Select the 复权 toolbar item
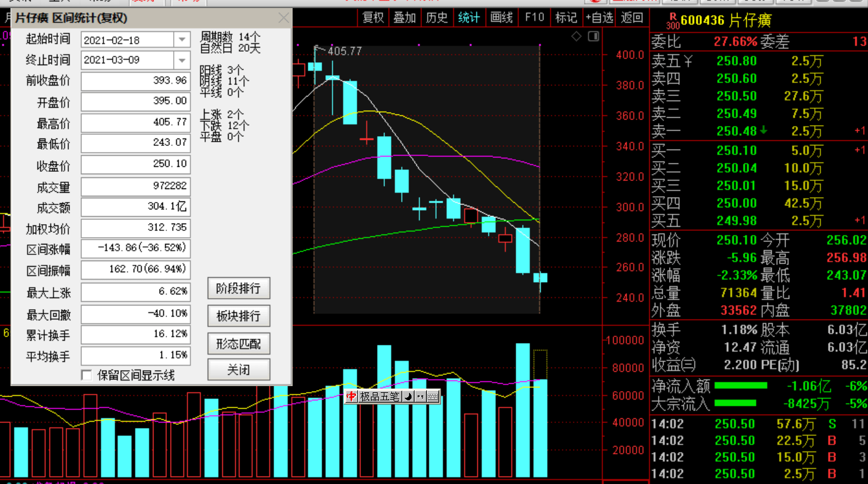The height and width of the screenshot is (484, 868). click(373, 17)
